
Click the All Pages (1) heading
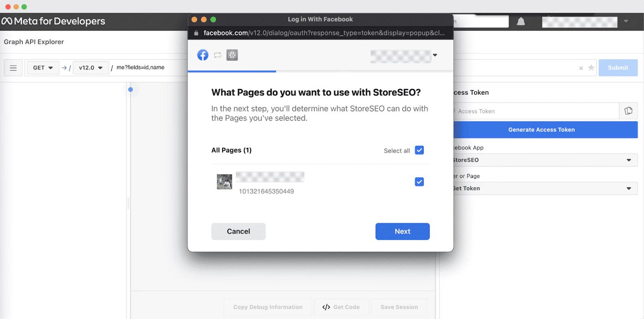click(231, 150)
